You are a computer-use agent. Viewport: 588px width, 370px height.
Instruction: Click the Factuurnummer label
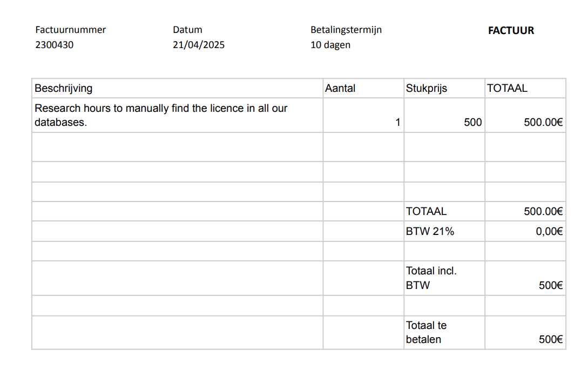pyautogui.click(x=71, y=30)
